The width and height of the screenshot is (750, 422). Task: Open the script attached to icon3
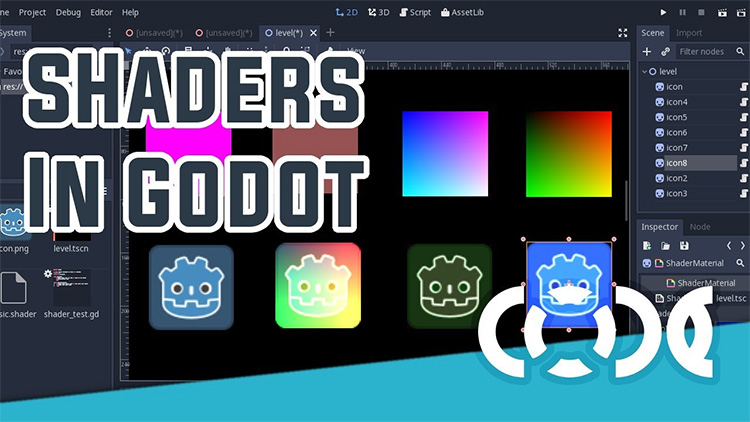point(744,194)
